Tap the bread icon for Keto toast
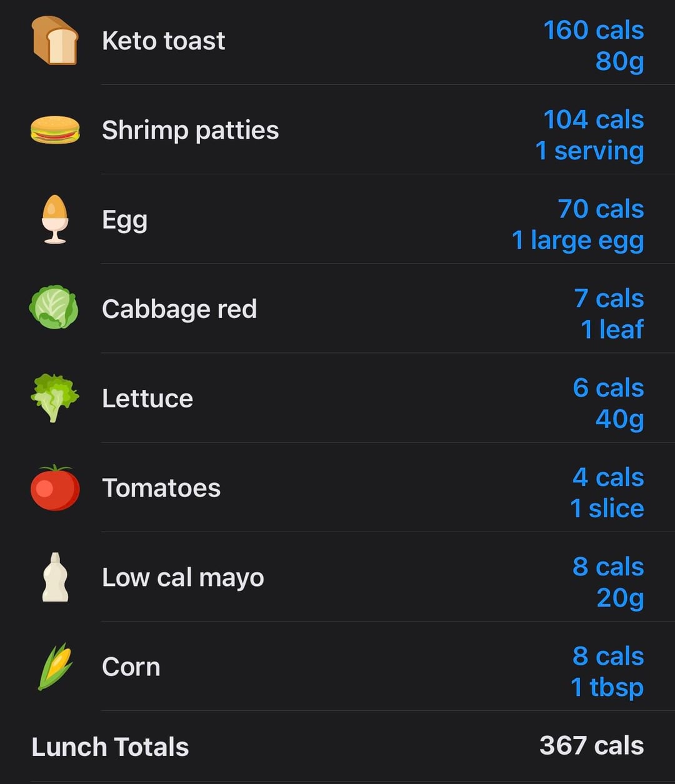This screenshot has width=675, height=784. pyautogui.click(x=55, y=41)
